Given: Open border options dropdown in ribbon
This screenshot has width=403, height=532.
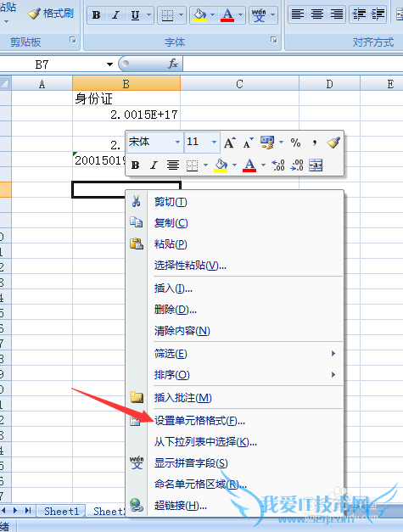Looking at the screenshot, I should 181,15.
